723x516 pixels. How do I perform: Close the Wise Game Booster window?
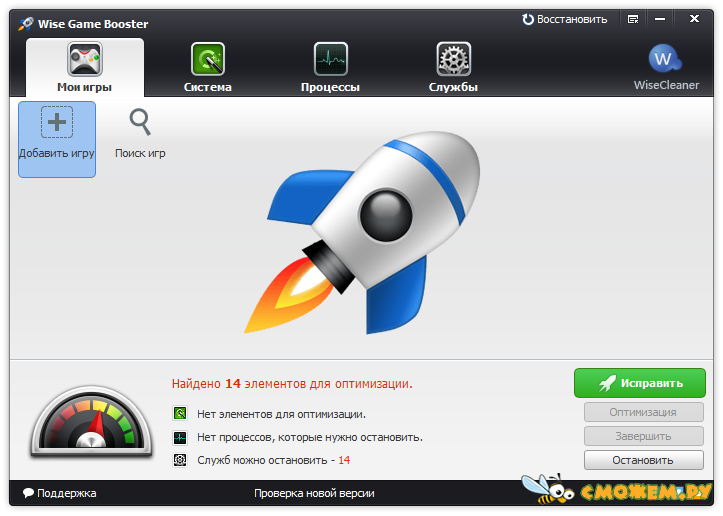coord(694,19)
